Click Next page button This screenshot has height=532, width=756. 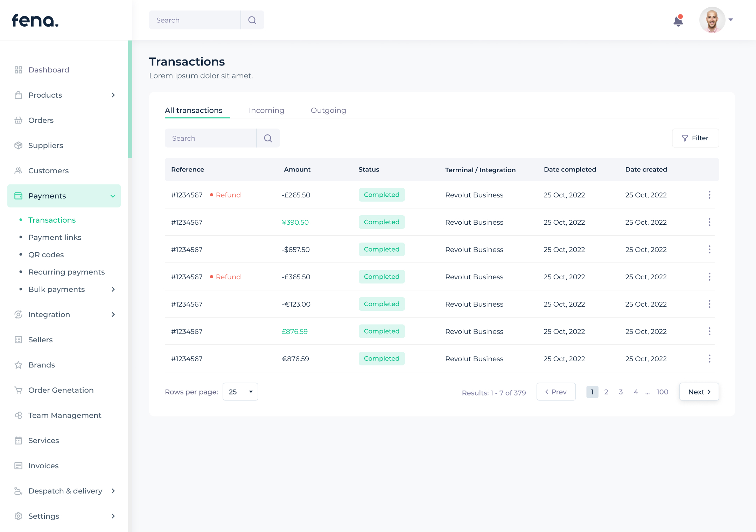point(699,392)
